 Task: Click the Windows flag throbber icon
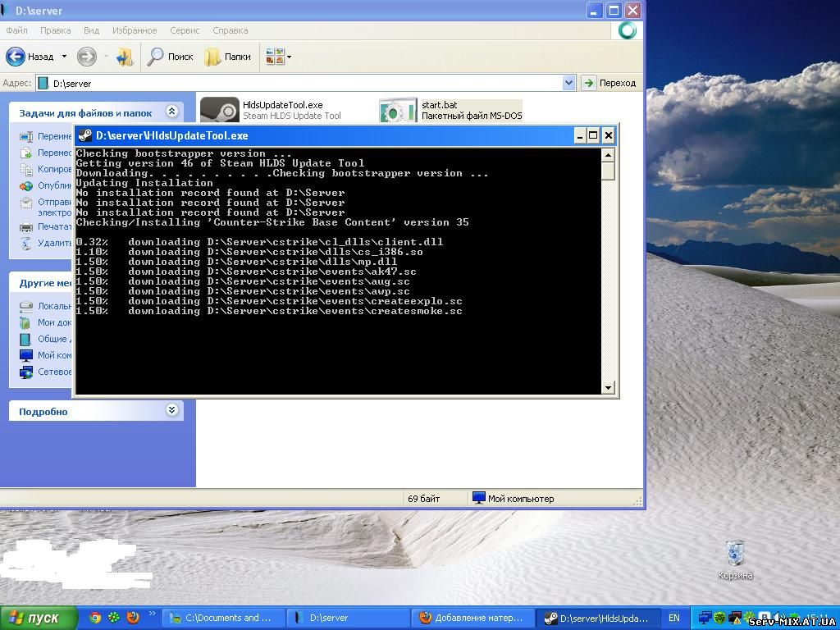click(x=627, y=30)
